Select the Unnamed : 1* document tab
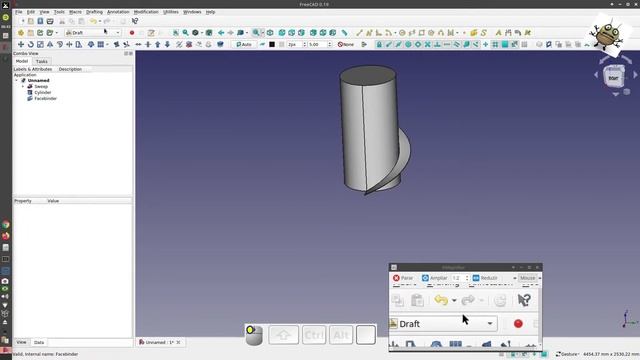Viewport: 640px width, 360px height. point(160,342)
